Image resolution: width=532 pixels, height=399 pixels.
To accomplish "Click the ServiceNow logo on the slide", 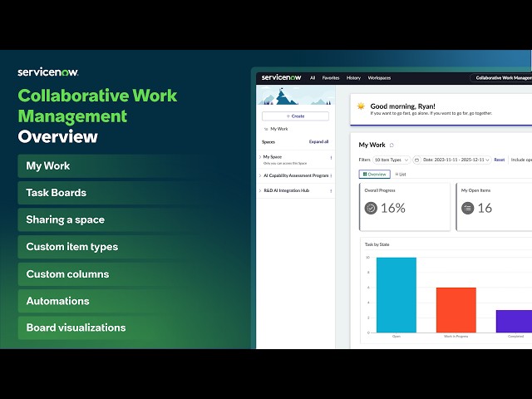I will pos(48,72).
